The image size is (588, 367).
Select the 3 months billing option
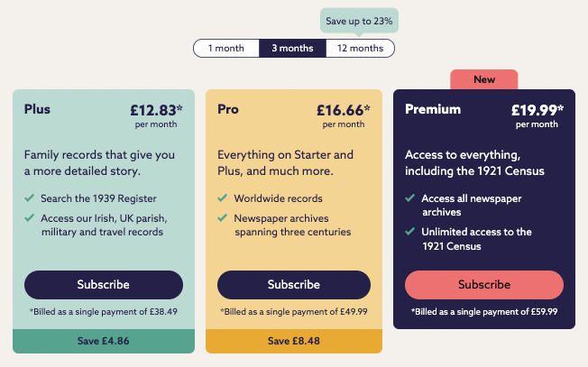coord(292,49)
